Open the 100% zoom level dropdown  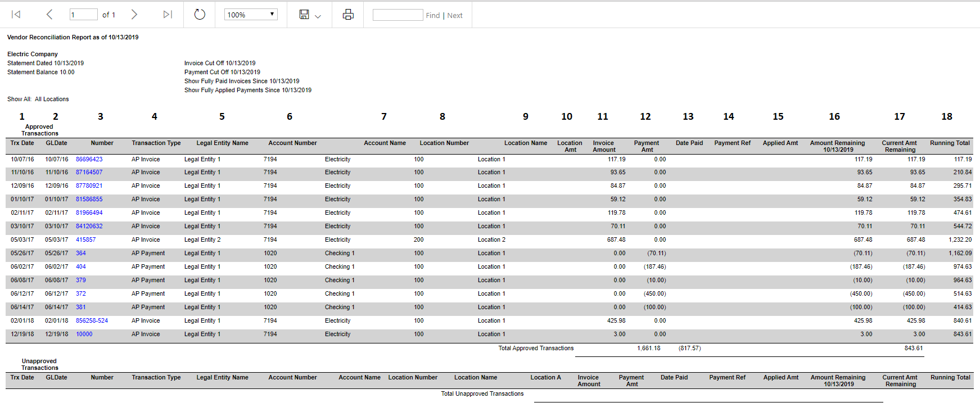pyautogui.click(x=251, y=15)
